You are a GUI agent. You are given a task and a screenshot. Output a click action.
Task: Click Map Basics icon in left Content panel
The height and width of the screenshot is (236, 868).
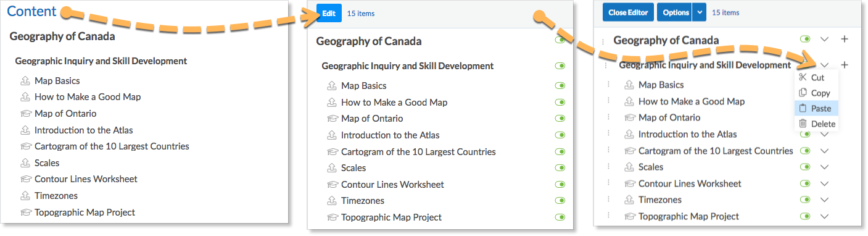tap(25, 81)
